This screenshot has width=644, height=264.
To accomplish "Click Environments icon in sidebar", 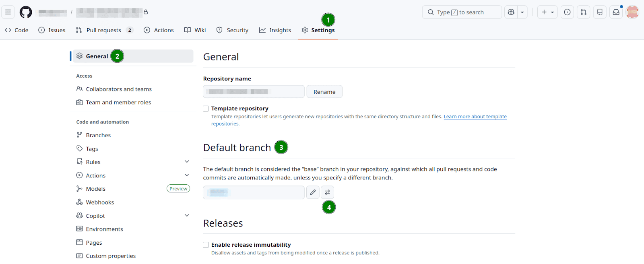I will [x=79, y=229].
